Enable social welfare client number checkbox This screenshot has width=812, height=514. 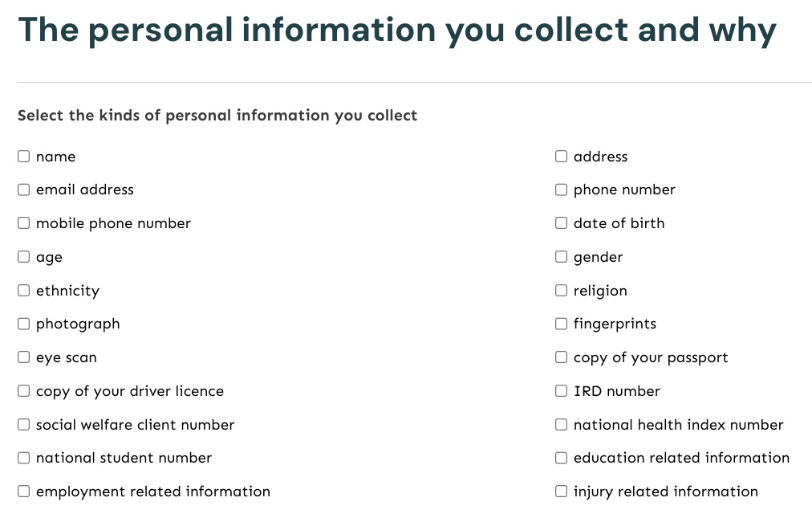pyautogui.click(x=24, y=425)
